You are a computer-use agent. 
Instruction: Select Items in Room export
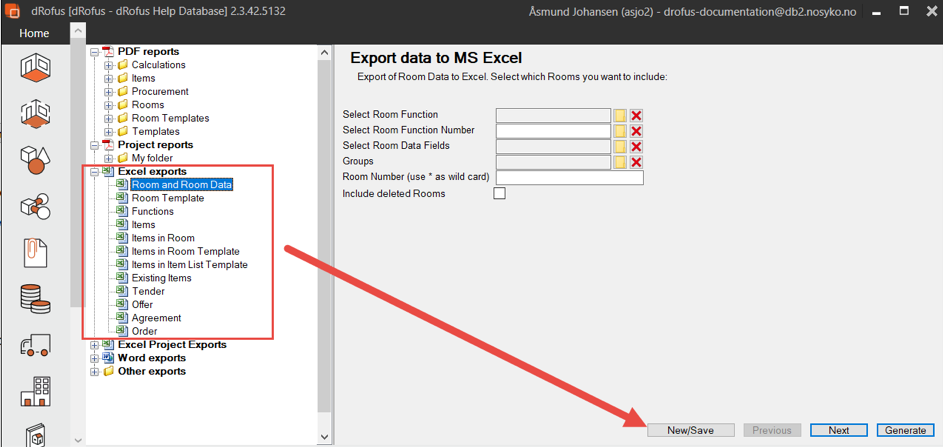pyautogui.click(x=163, y=238)
